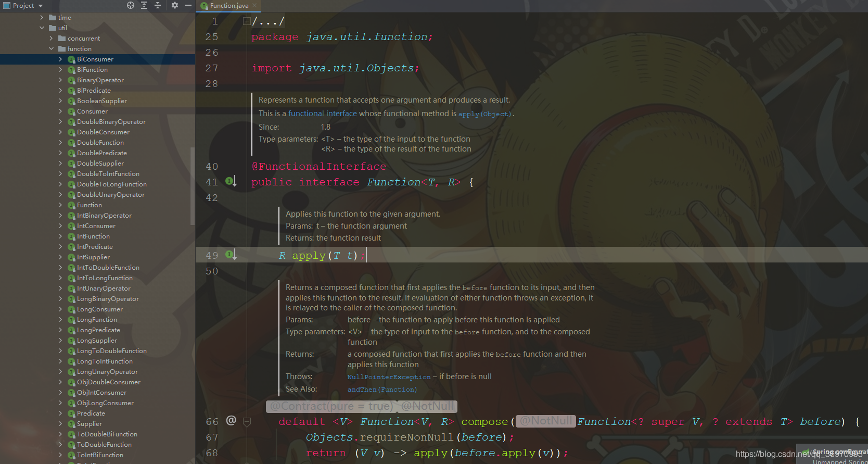Click '@FunctionalInterface' annotation text
The width and height of the screenshot is (868, 464).
point(319,167)
